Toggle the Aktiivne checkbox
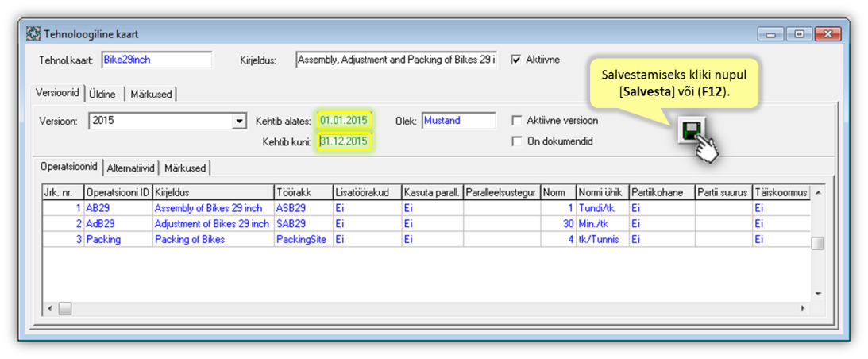The image size is (868, 359). coord(516,60)
